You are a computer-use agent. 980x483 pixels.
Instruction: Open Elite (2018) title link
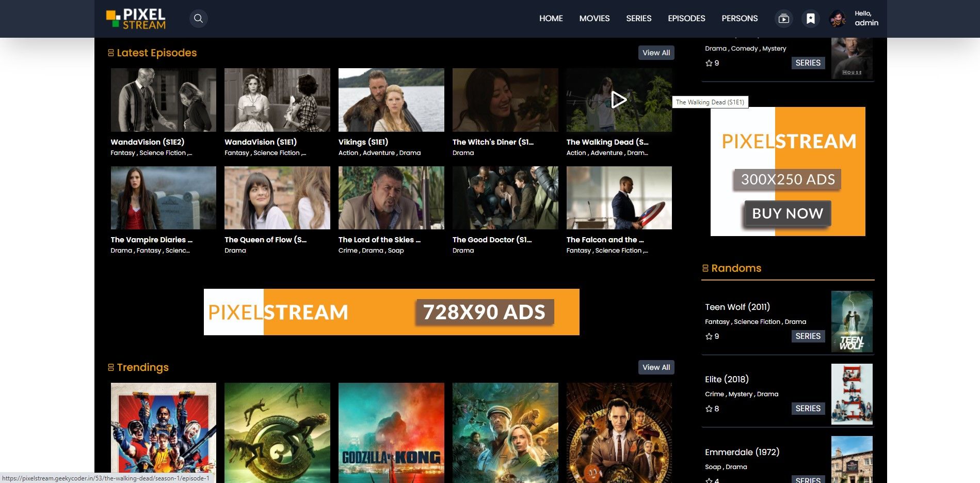click(x=727, y=379)
